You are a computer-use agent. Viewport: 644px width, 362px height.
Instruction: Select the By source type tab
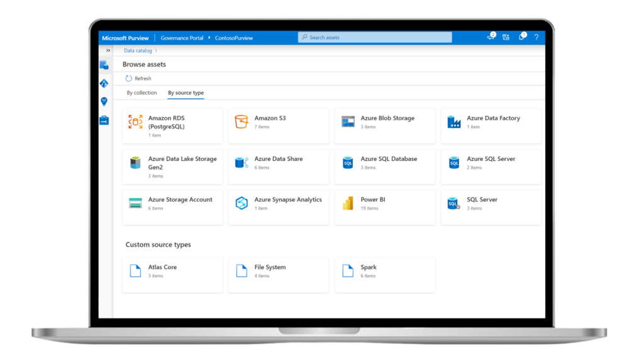point(186,93)
